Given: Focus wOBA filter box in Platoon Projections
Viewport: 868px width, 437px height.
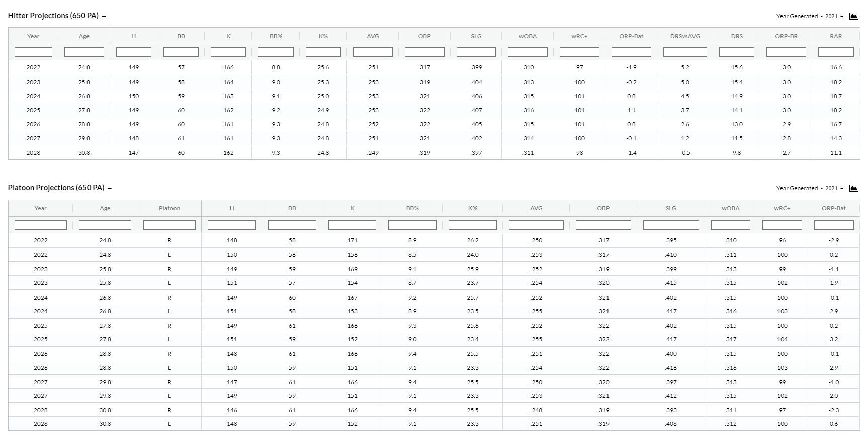Looking at the screenshot, I should click(x=731, y=225).
